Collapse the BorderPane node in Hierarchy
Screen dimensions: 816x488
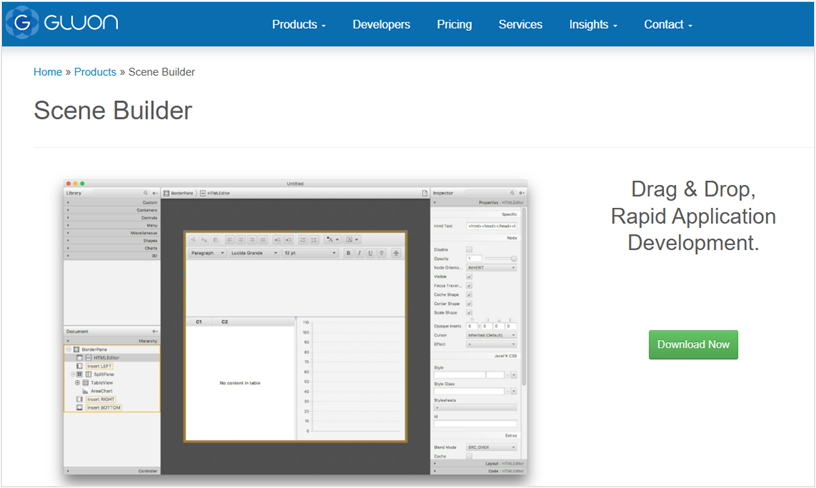click(x=69, y=350)
